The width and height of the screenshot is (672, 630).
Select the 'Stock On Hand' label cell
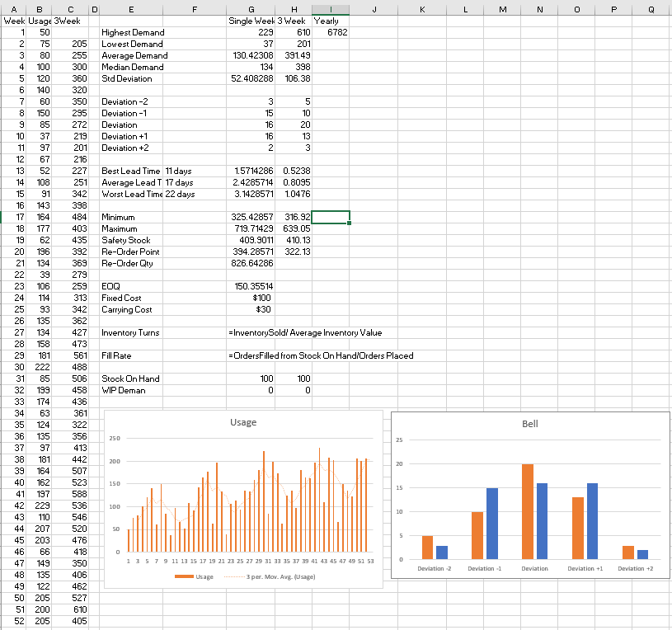131,379
